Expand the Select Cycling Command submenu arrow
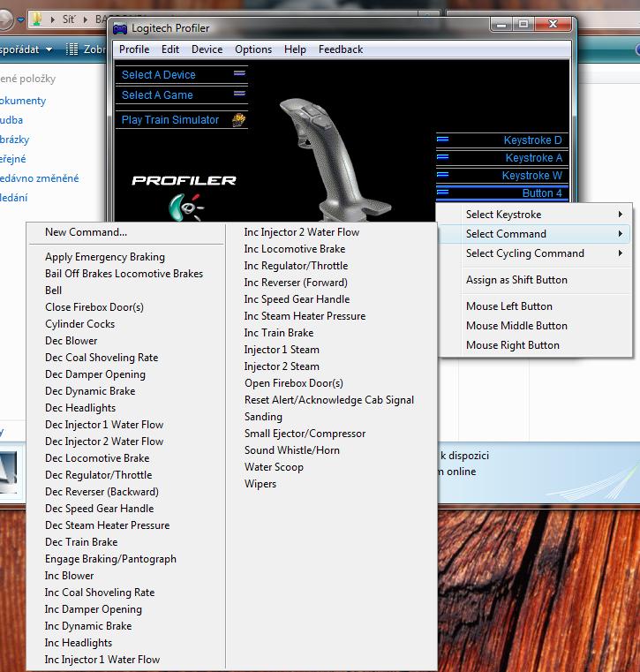The height and width of the screenshot is (672, 640). (x=620, y=253)
